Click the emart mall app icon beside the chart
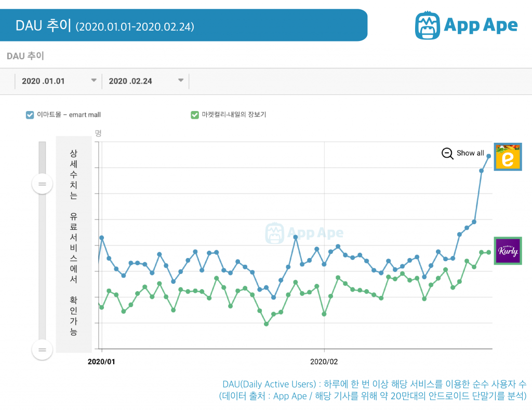The width and height of the screenshot is (532, 410). pos(508,157)
